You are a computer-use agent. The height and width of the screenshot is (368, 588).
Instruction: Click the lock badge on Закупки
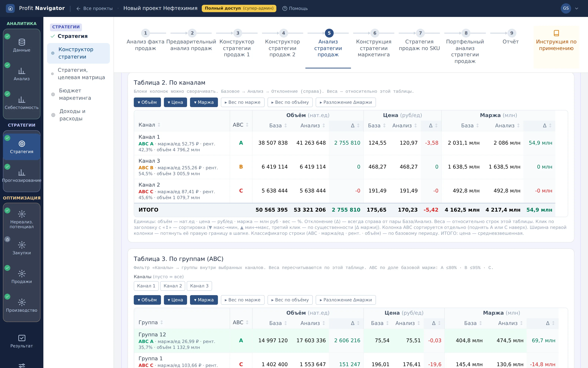(8, 239)
